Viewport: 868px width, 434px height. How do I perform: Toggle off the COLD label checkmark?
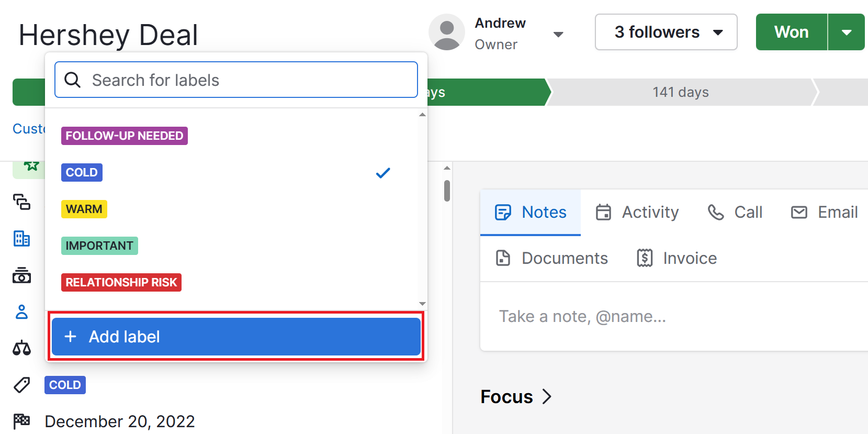point(382,172)
